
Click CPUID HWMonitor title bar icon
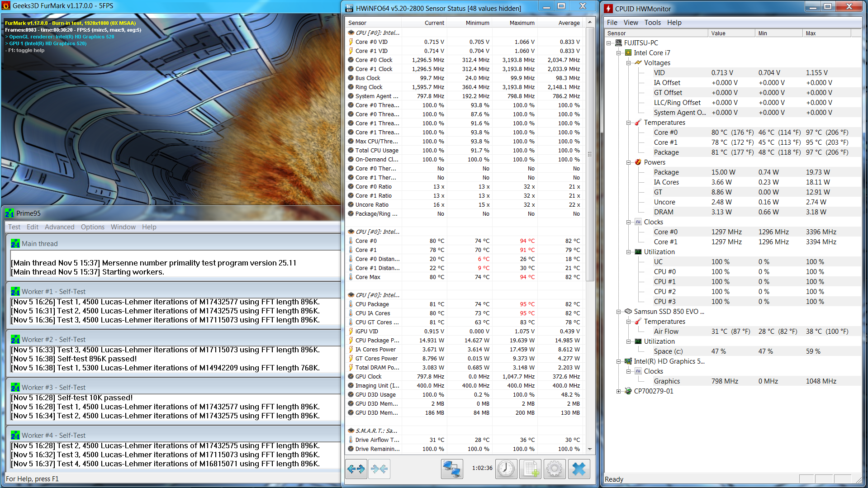(609, 9)
